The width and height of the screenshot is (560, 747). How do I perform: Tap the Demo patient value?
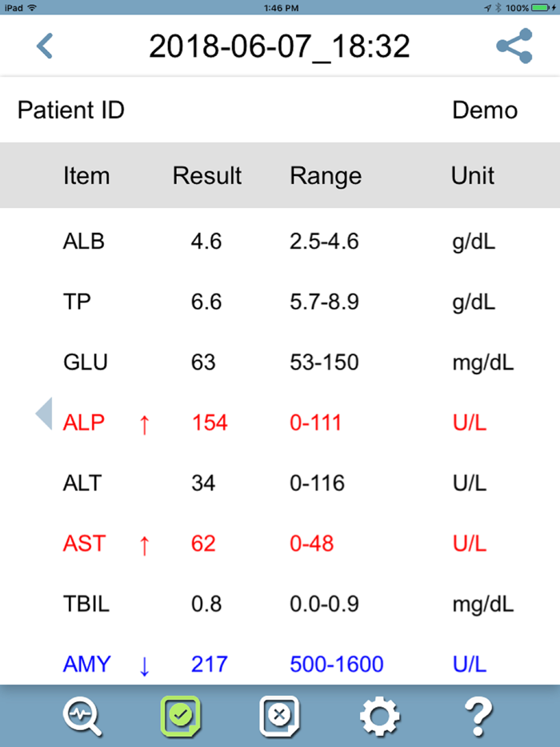pos(485,110)
